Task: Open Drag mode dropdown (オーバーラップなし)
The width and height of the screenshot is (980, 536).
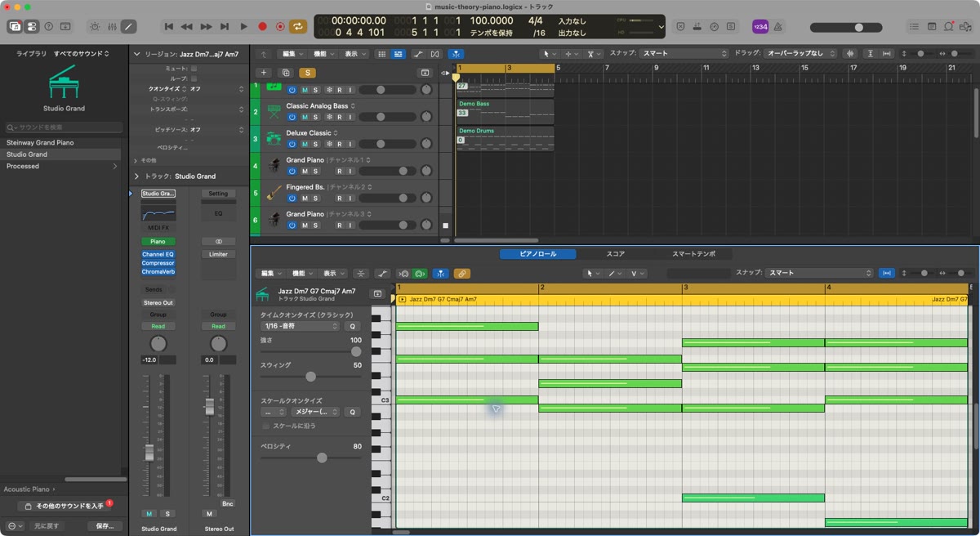Action: [x=800, y=54]
